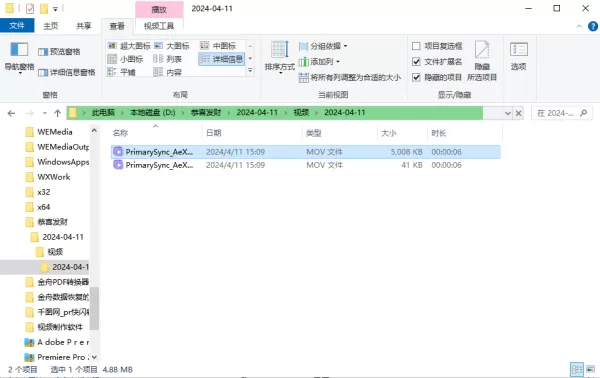Select the 金舟PDF转换器 folder in tree
600x378 pixels.
57,282
